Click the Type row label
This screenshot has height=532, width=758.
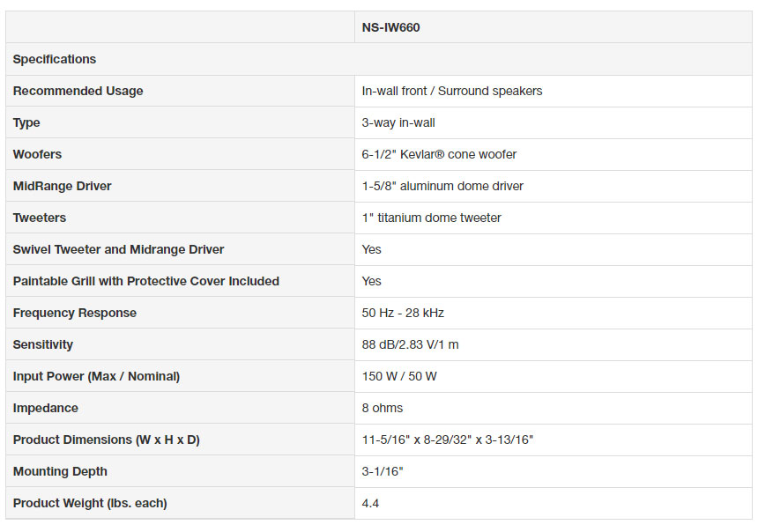click(26, 122)
